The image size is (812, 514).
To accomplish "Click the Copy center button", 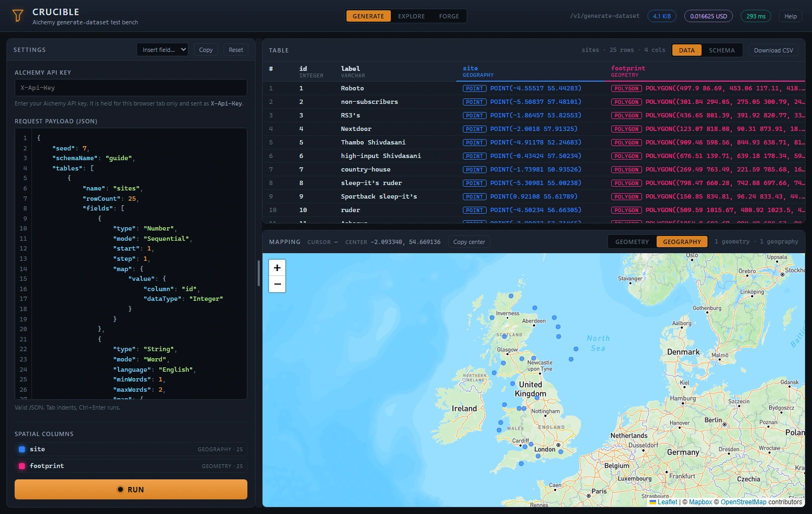I will pyautogui.click(x=469, y=242).
